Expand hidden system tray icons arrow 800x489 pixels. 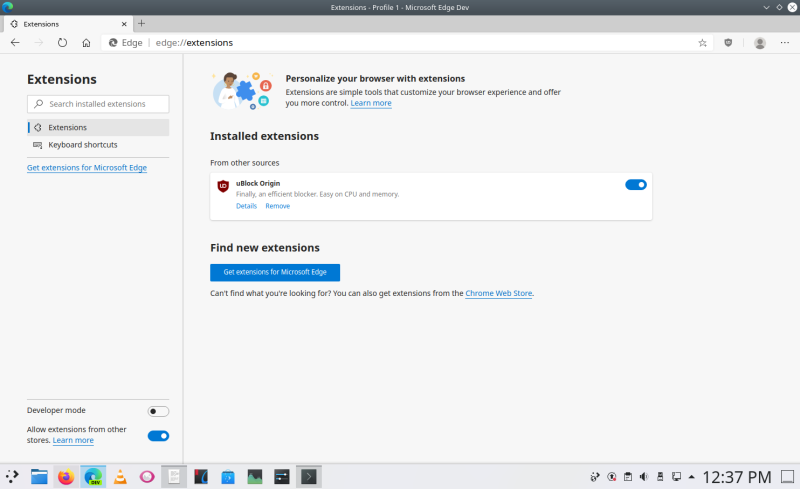692,477
